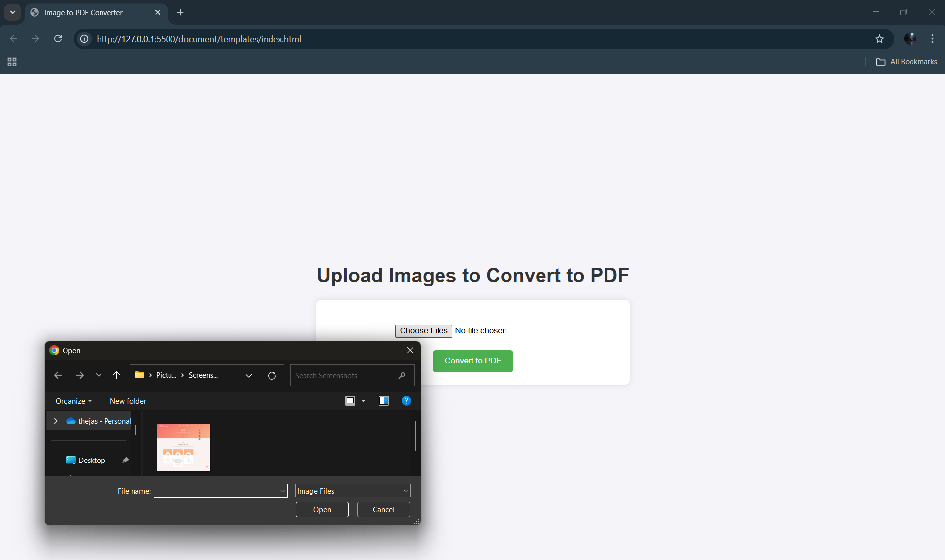Toggle the preview pane icon
Viewport: 945px width, 560px height.
point(384,400)
